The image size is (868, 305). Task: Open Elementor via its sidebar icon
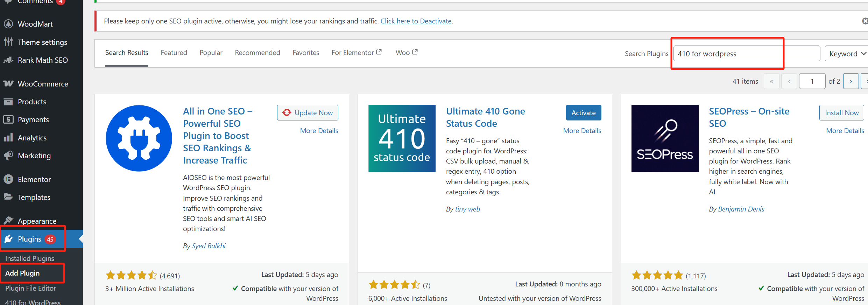tap(8, 179)
